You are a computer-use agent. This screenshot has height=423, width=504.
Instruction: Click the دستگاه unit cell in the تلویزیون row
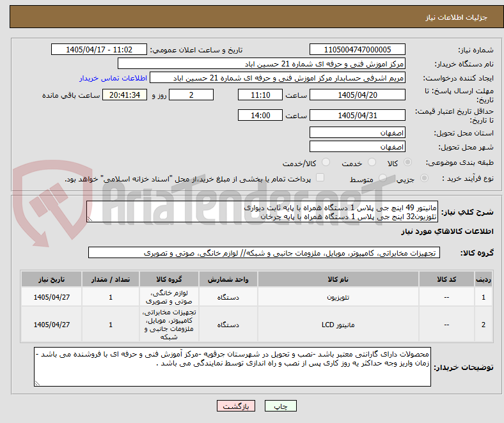pos(228,297)
